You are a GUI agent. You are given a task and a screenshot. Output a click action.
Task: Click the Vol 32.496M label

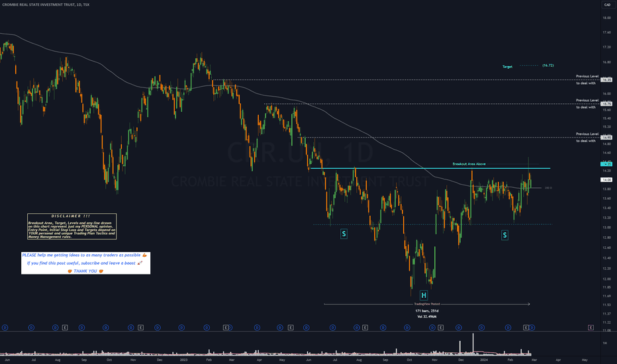427,316
